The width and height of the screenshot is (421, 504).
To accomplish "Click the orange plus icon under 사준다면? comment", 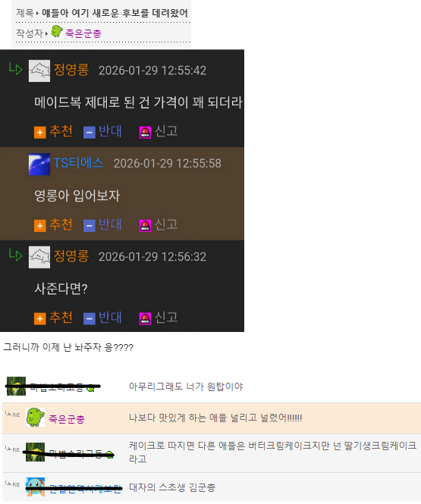I will click(40, 318).
